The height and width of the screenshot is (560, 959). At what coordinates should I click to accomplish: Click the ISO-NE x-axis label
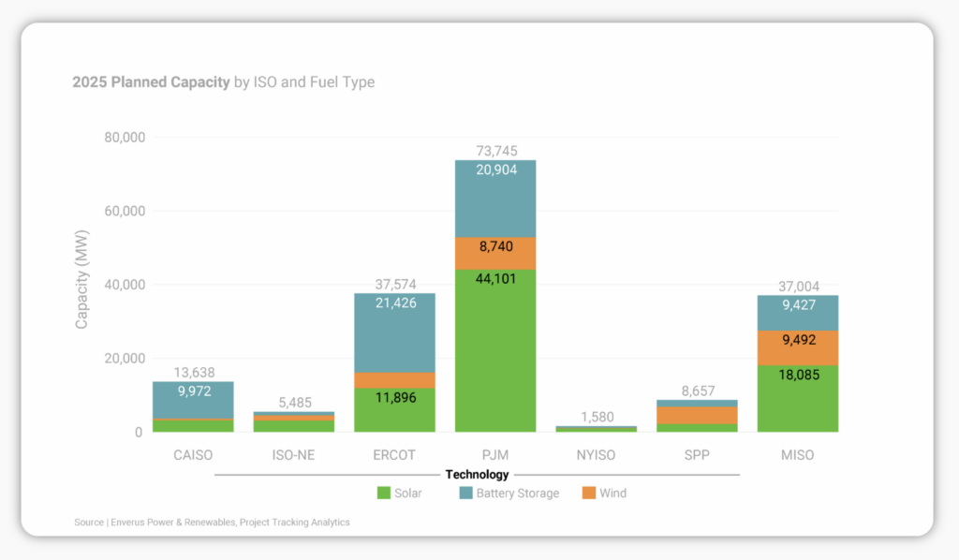[x=293, y=455]
